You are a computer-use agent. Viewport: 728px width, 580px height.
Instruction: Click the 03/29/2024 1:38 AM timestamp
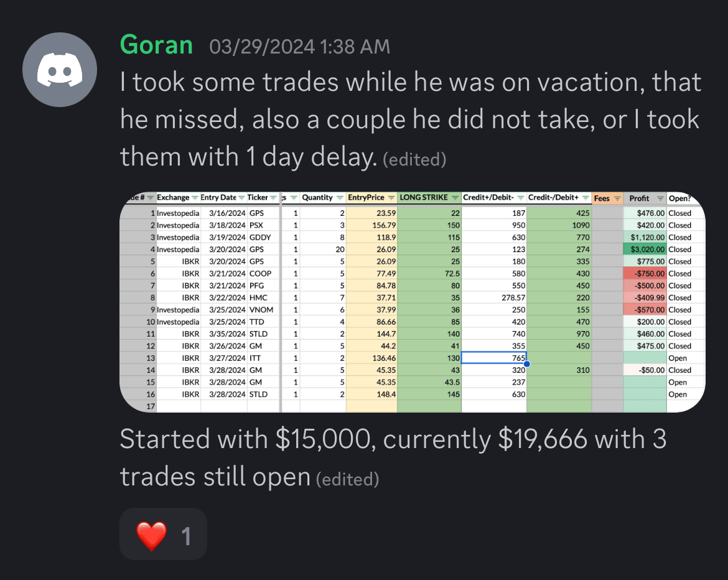click(300, 46)
